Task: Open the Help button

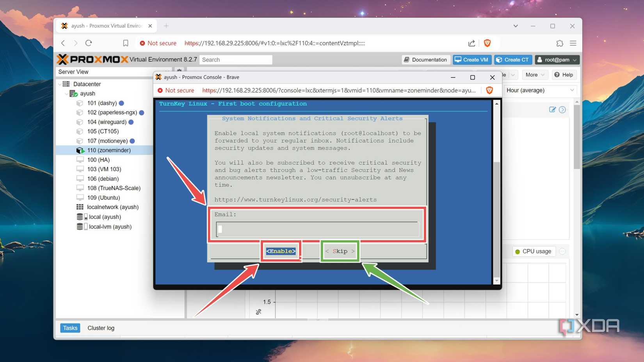Action: pyautogui.click(x=564, y=75)
